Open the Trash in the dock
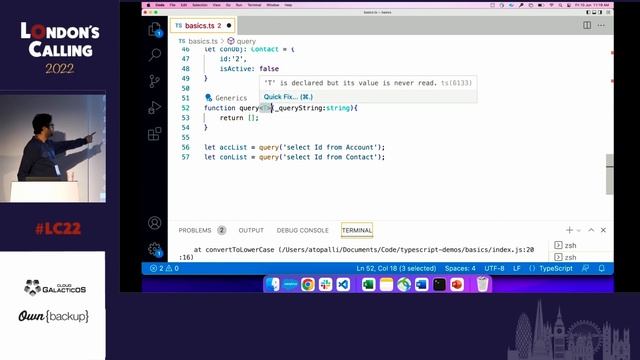This screenshot has height=360, width=640. point(482,284)
